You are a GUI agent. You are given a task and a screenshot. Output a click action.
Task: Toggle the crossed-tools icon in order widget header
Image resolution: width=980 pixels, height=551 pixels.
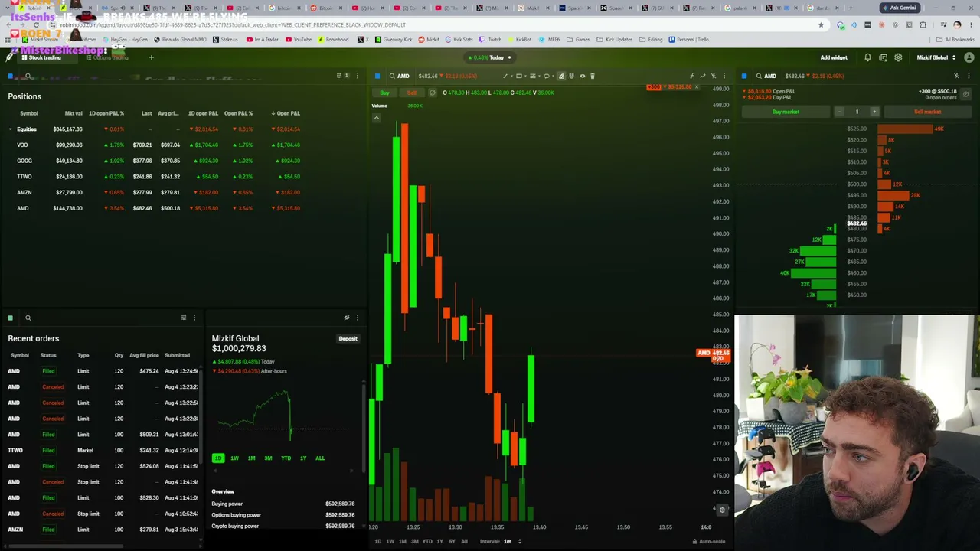(956, 76)
